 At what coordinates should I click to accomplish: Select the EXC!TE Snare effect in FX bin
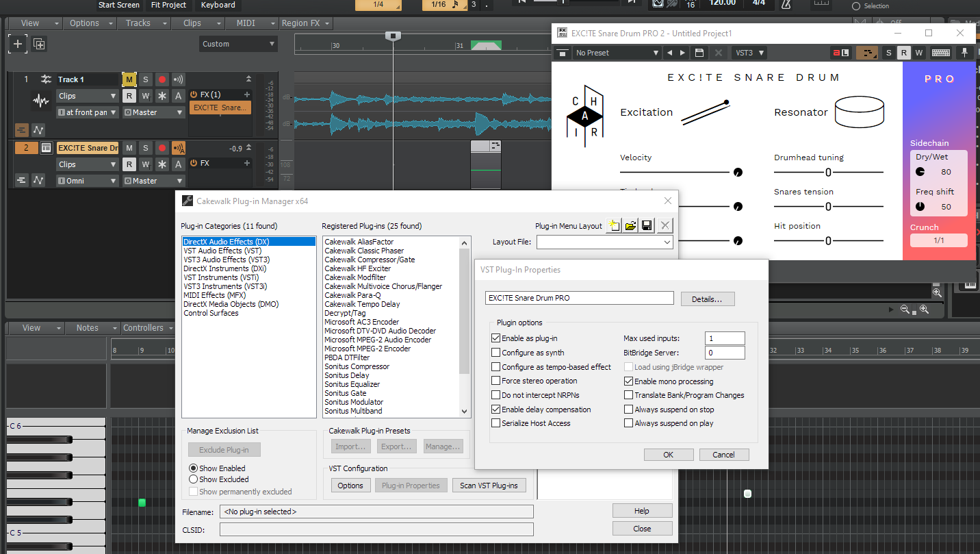pyautogui.click(x=220, y=108)
